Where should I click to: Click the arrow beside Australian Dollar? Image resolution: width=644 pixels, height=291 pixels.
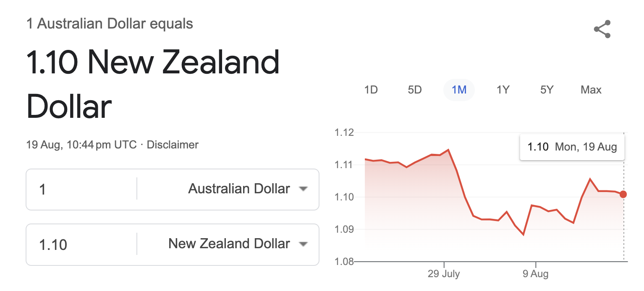[303, 189]
